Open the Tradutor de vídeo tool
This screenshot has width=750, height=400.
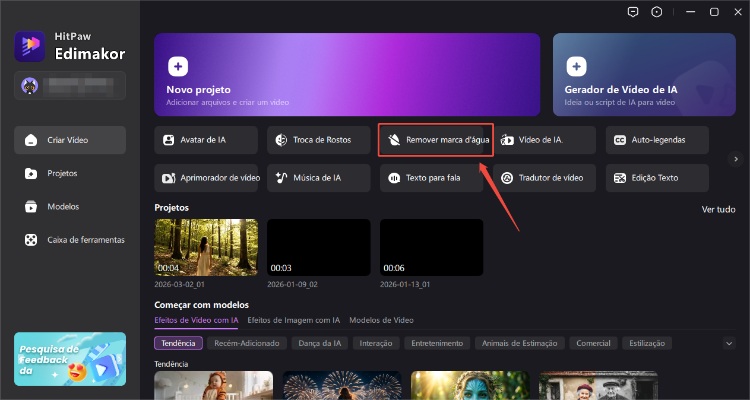coord(544,178)
